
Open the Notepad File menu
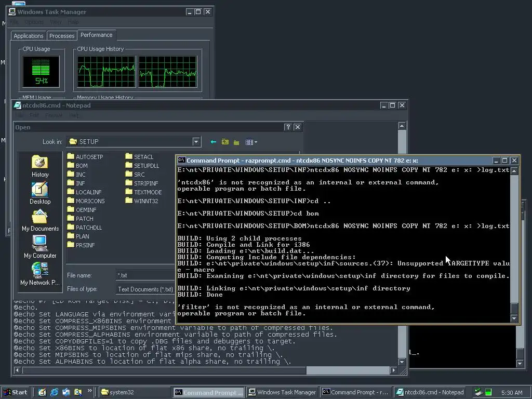tap(19, 115)
